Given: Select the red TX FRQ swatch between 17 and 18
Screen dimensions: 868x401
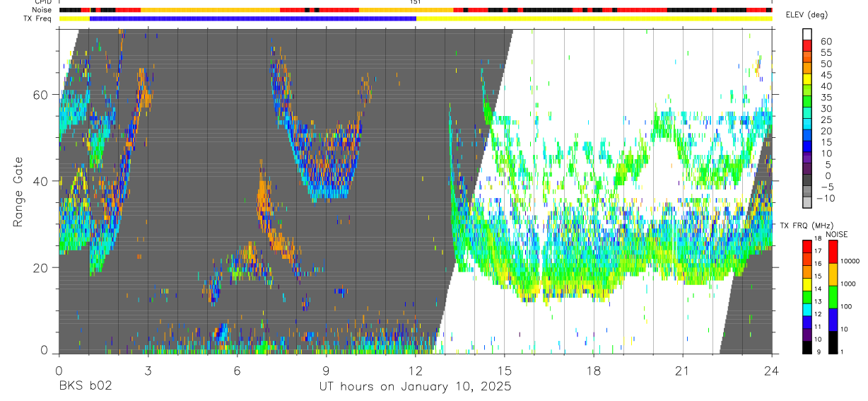Looking at the screenshot, I should tap(807, 246).
